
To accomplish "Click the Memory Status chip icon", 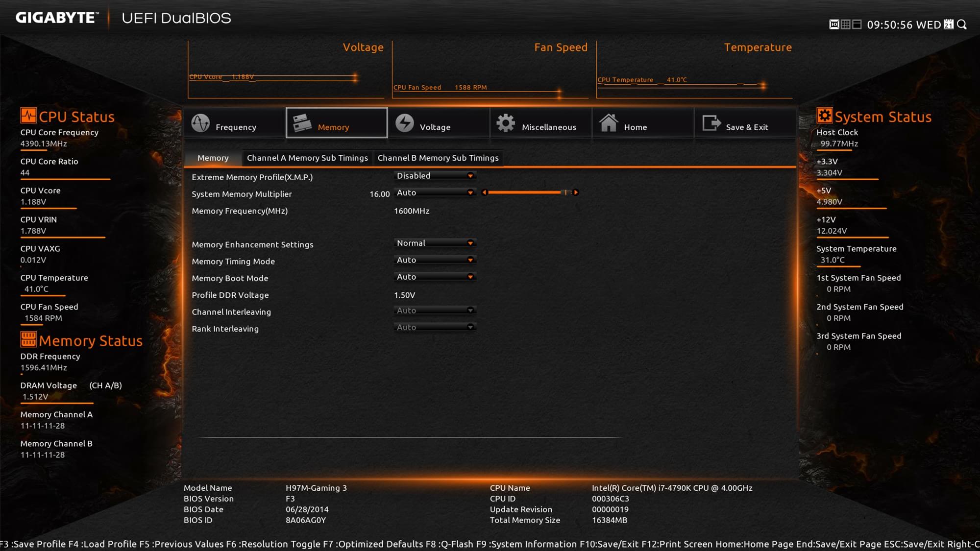I will (28, 339).
